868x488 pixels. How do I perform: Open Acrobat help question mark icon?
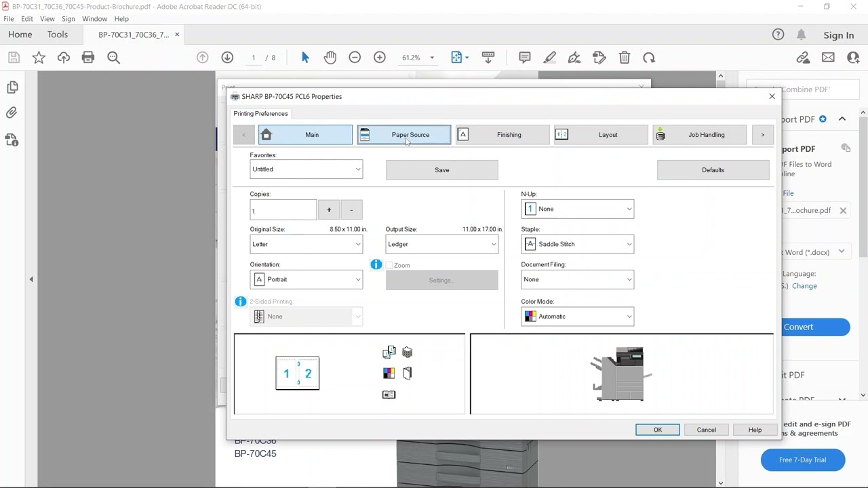tap(778, 35)
